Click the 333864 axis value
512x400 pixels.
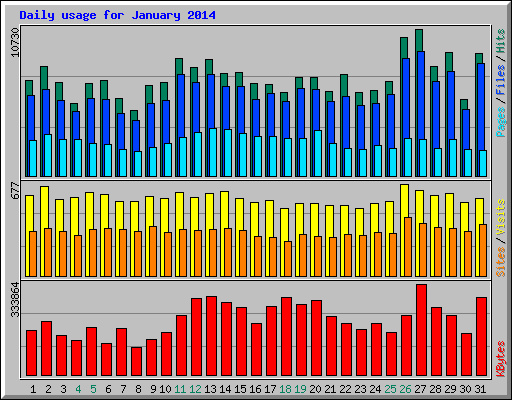click(15, 299)
